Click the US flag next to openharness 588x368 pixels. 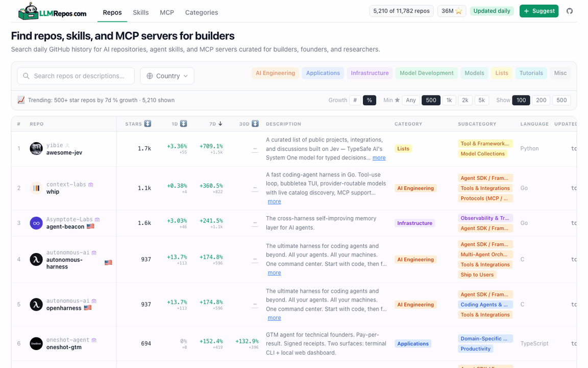88,308
